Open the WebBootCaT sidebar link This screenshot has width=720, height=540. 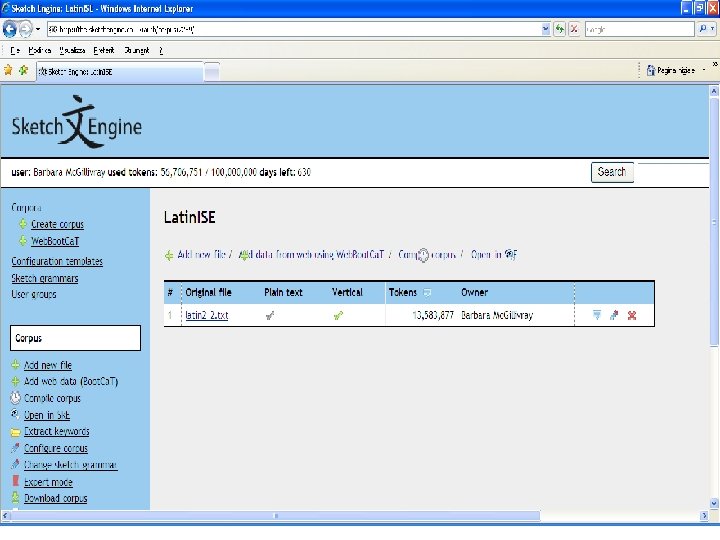[55, 241]
